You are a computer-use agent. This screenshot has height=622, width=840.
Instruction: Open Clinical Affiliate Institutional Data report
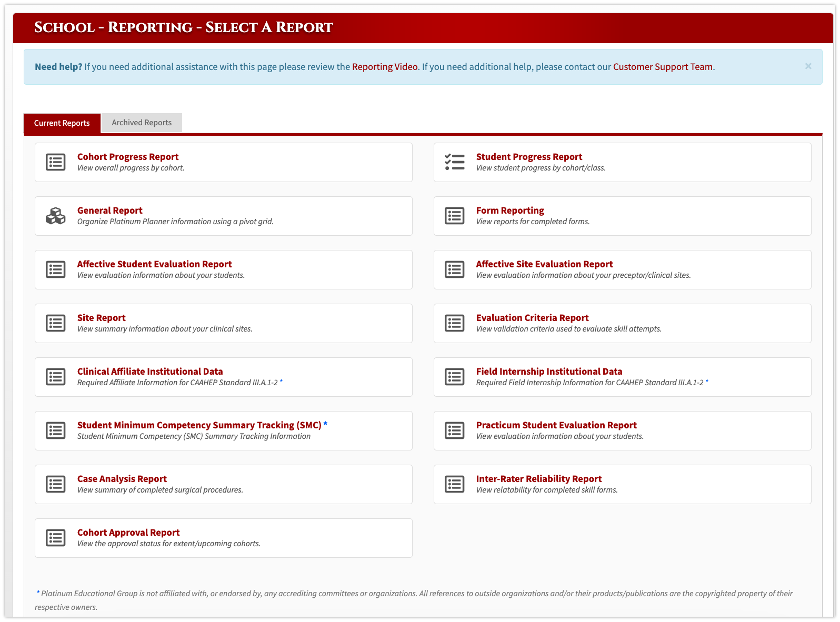pyautogui.click(x=150, y=372)
